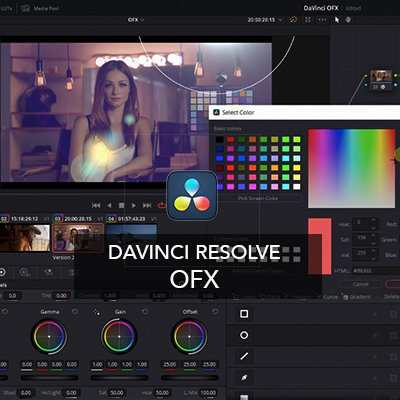400x400 pixels.
Task: Click the Hue 50.00 value field
Action: click(x=162, y=393)
